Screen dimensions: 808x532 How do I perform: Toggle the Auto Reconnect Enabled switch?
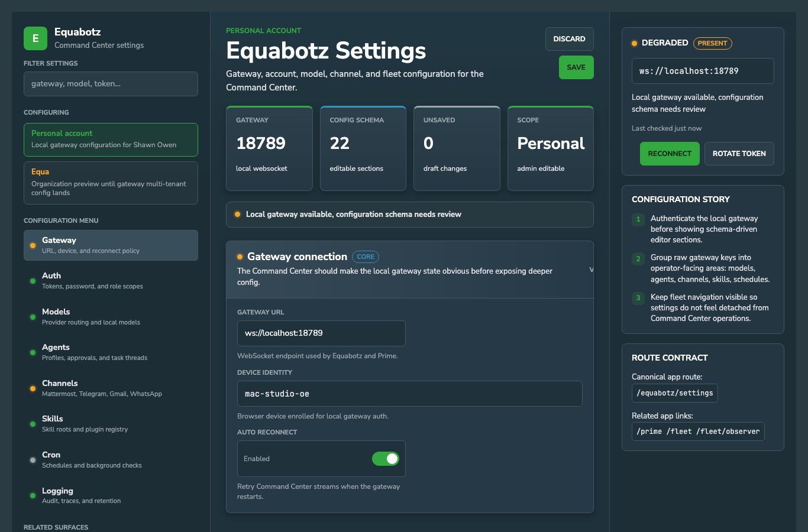click(x=386, y=459)
